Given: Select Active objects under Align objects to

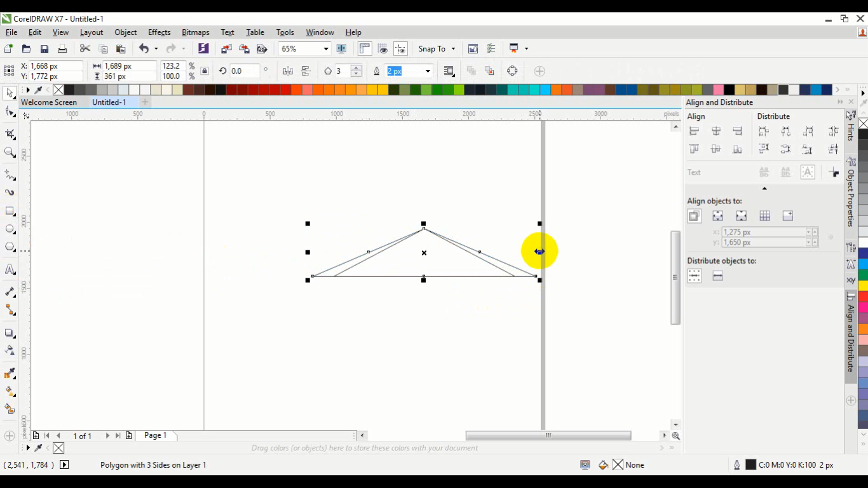Looking at the screenshot, I should click(695, 216).
